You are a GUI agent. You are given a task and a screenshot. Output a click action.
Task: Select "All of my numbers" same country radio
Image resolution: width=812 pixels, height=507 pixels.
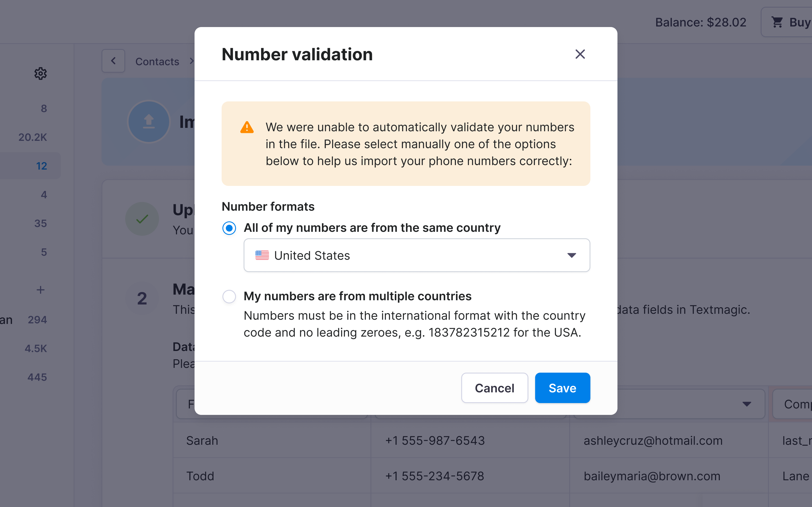(229, 228)
